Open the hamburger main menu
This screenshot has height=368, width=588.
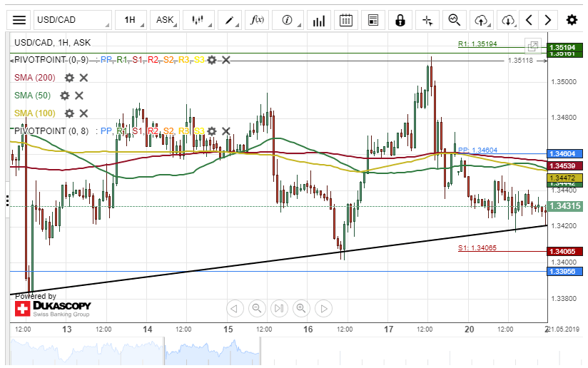point(19,20)
